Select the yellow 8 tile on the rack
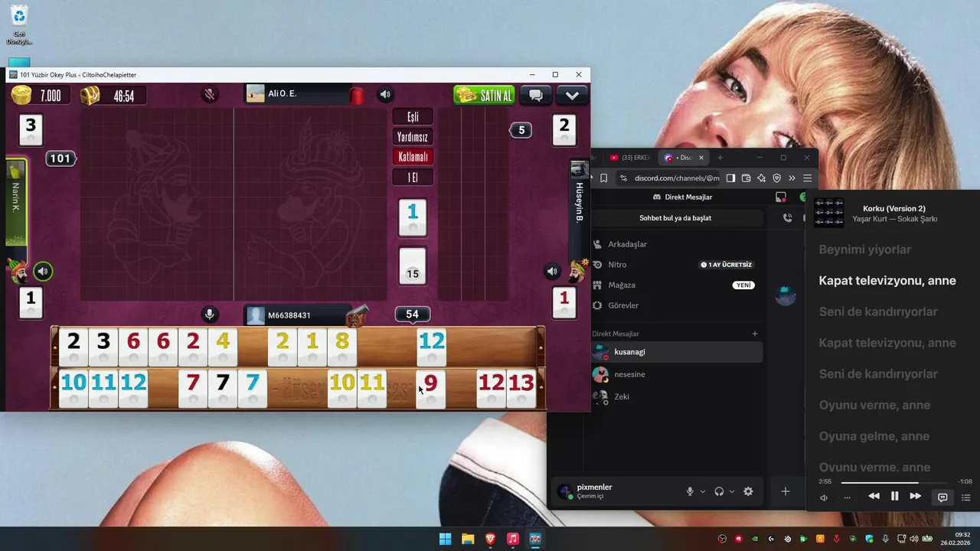 click(x=342, y=347)
